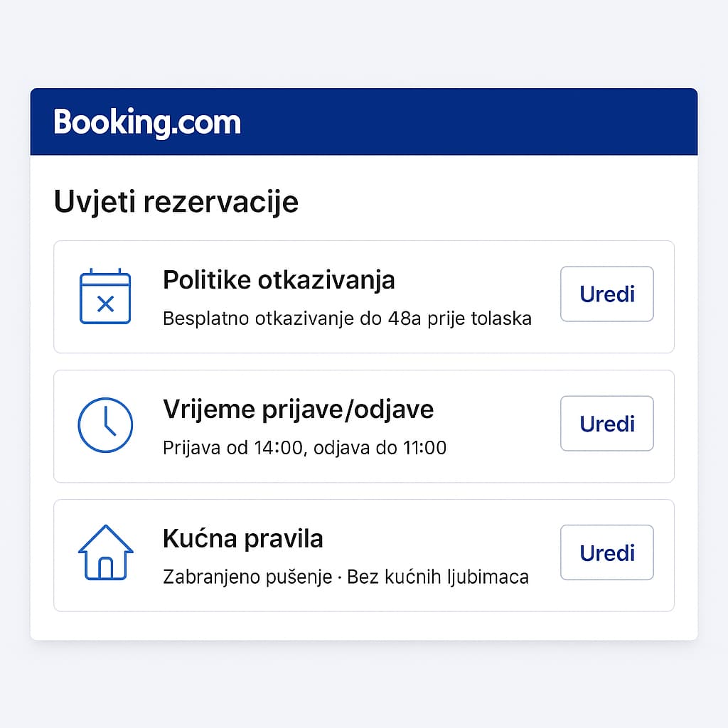Open the Kućna pravila section

pos(364,555)
